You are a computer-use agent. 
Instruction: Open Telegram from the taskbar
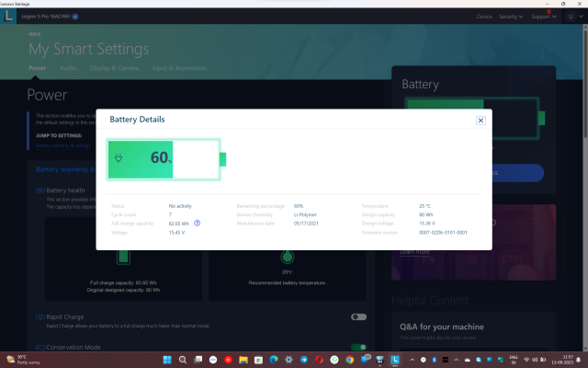[x=304, y=360]
